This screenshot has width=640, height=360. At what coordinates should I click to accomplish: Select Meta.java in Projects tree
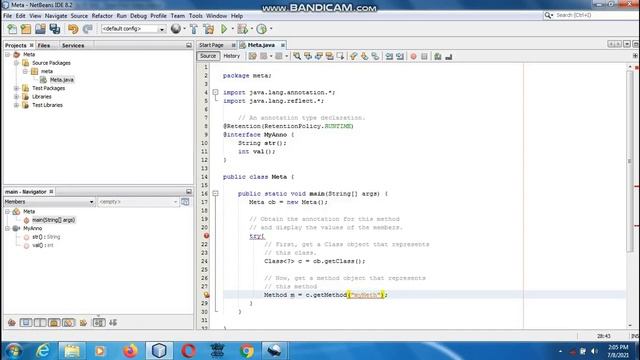click(x=62, y=80)
